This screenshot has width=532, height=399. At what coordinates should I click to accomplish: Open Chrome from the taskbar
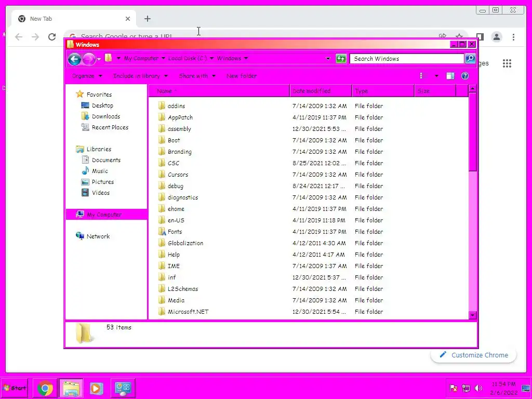(45, 388)
